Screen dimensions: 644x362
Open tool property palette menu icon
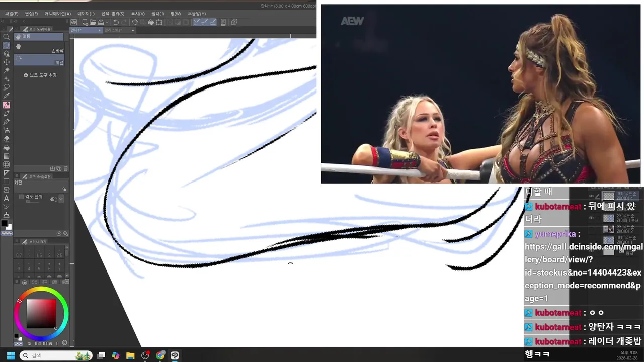pos(17,176)
